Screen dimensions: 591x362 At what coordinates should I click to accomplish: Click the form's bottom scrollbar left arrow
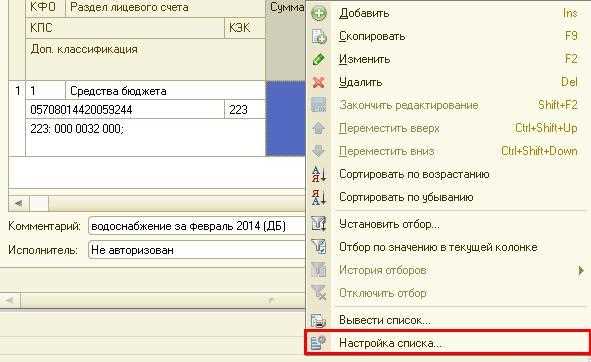[10, 301]
